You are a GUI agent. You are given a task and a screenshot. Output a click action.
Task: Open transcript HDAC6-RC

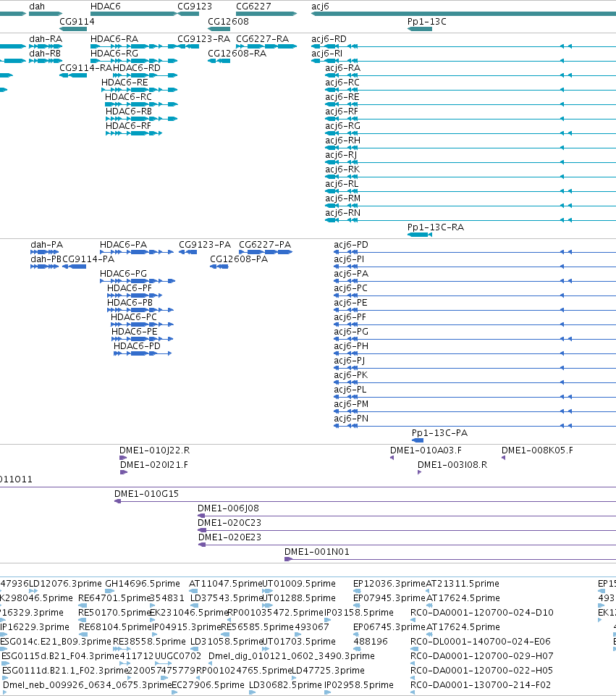[x=128, y=97]
